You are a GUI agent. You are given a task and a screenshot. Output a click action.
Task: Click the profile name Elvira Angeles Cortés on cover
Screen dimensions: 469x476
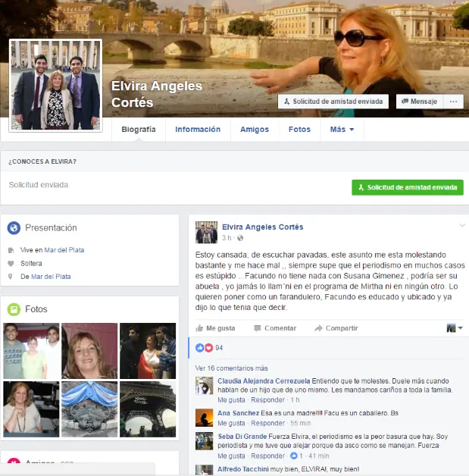pyautogui.click(x=157, y=94)
